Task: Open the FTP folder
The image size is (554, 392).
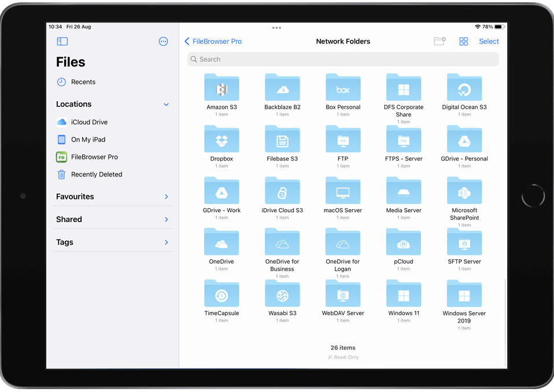Action: (343, 139)
